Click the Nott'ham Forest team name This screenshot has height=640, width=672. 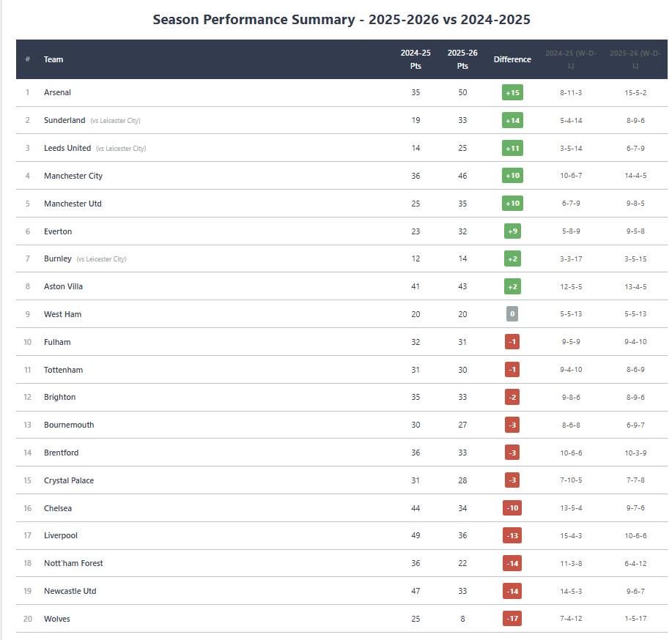click(x=73, y=563)
